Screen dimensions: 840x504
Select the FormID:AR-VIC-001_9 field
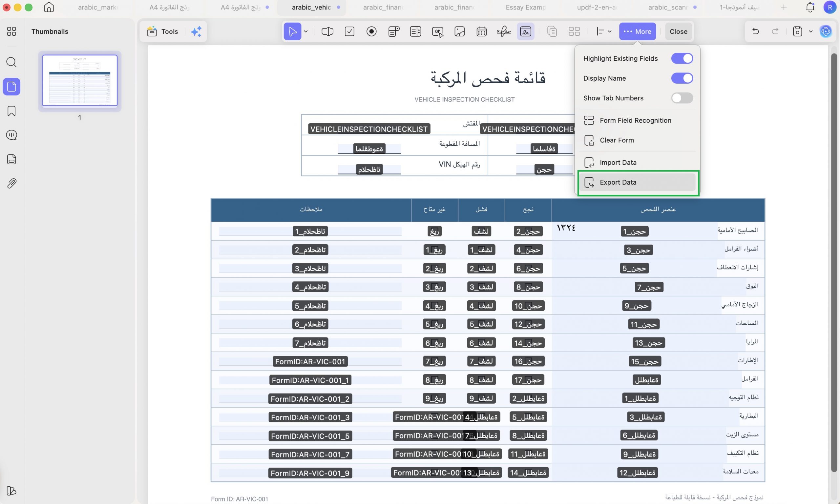(310, 473)
